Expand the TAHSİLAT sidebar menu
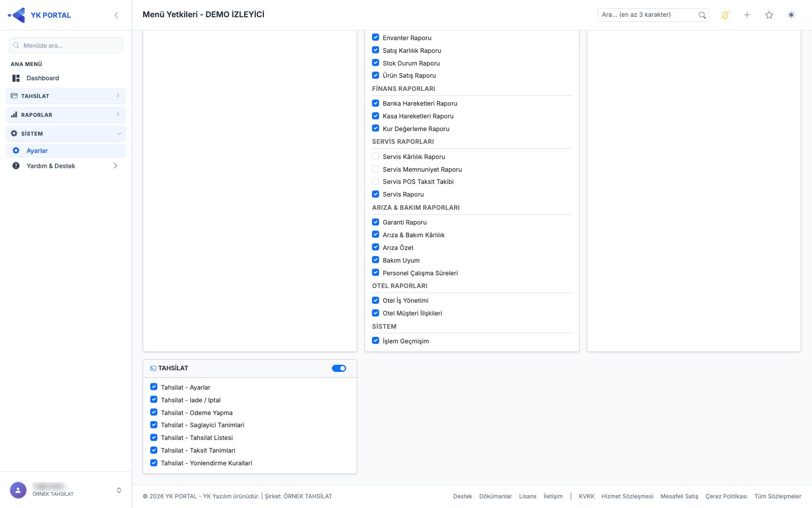Viewport: 812px width, 508px height. 66,96
